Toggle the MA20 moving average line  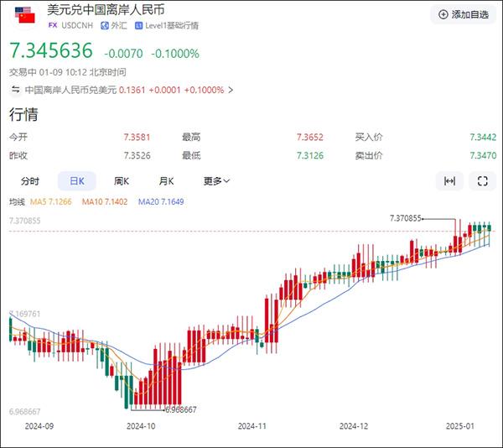click(x=161, y=202)
